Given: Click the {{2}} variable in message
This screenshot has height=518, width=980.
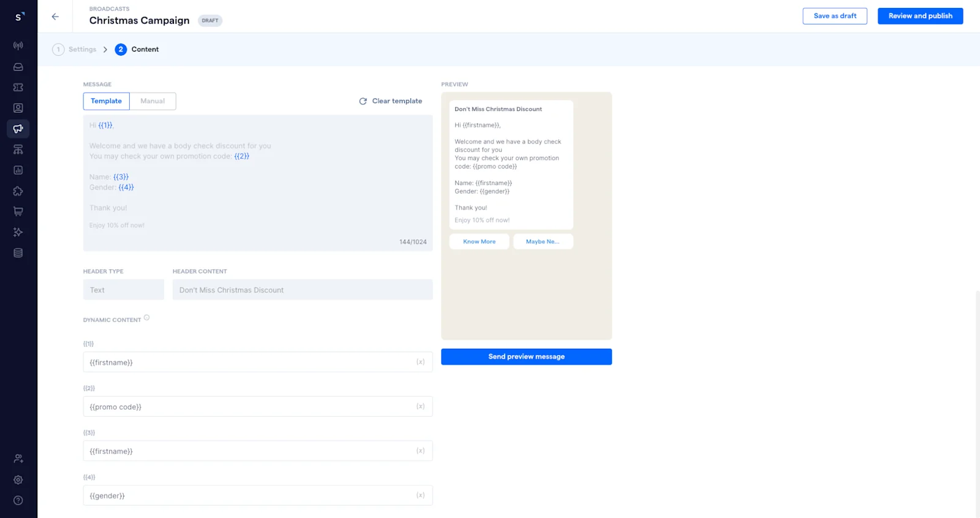Looking at the screenshot, I should 242,156.
